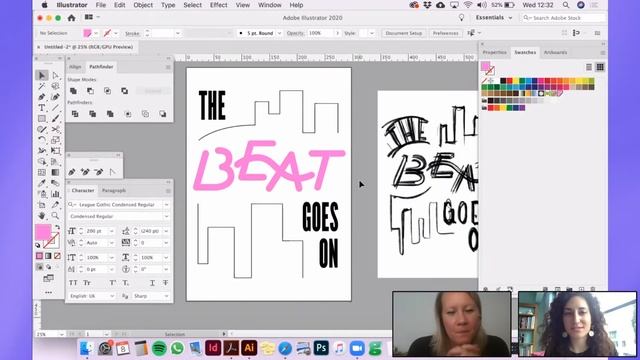
Task: Open Edit Toolbar three-dots button
Action: (48, 293)
